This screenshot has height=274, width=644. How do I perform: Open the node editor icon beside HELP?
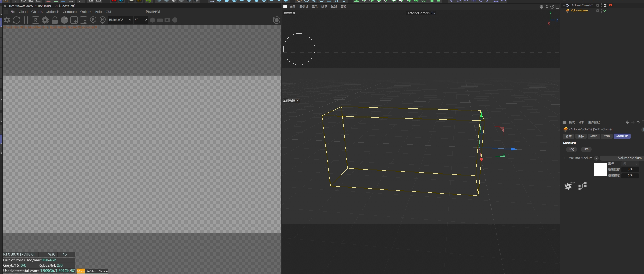[x=583, y=186]
